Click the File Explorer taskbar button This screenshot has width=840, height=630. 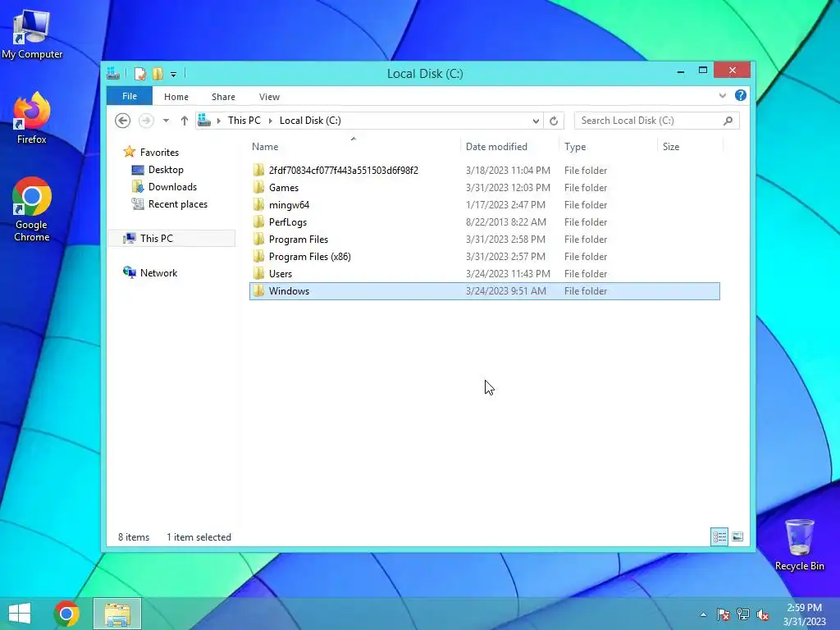pyautogui.click(x=117, y=614)
